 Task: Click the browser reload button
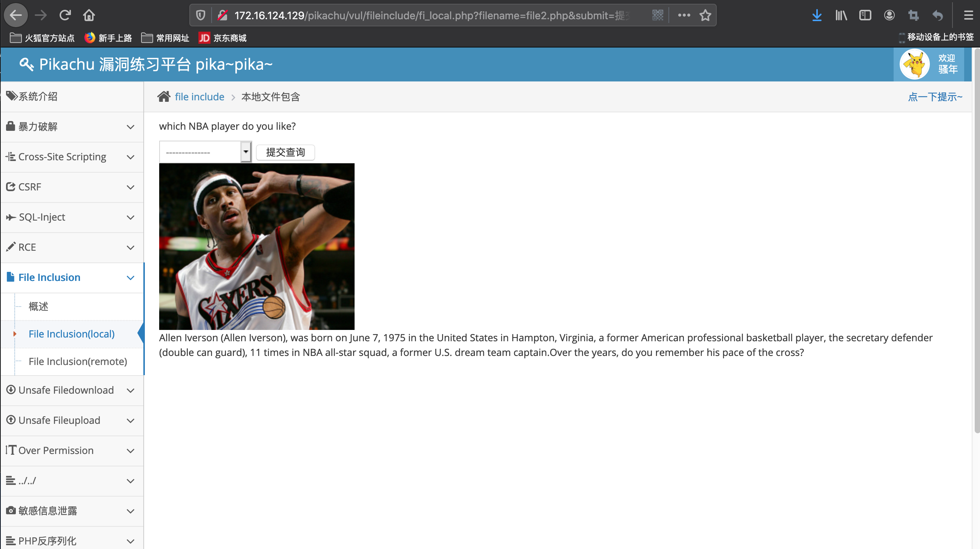[x=65, y=15]
